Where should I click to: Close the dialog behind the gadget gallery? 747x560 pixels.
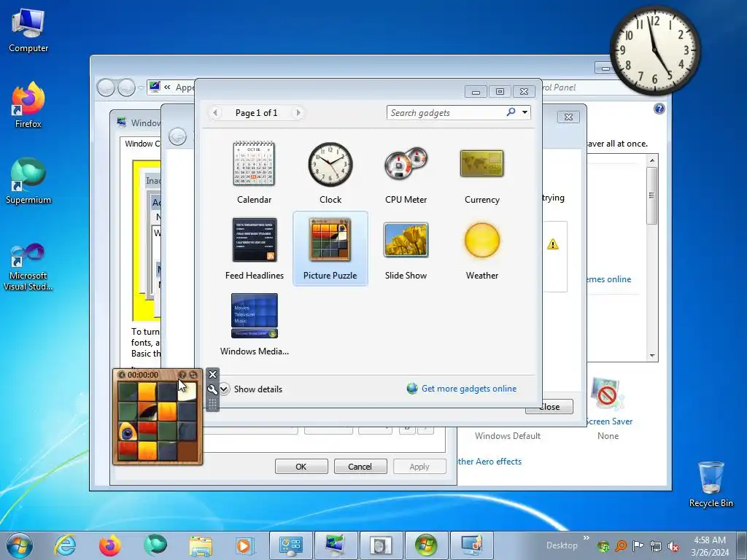click(x=568, y=117)
